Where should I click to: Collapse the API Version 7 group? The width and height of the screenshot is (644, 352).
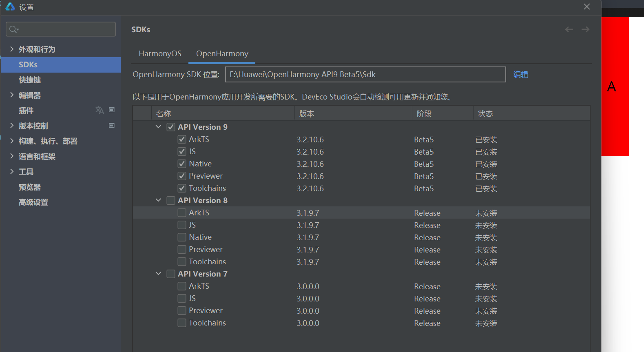(x=158, y=274)
